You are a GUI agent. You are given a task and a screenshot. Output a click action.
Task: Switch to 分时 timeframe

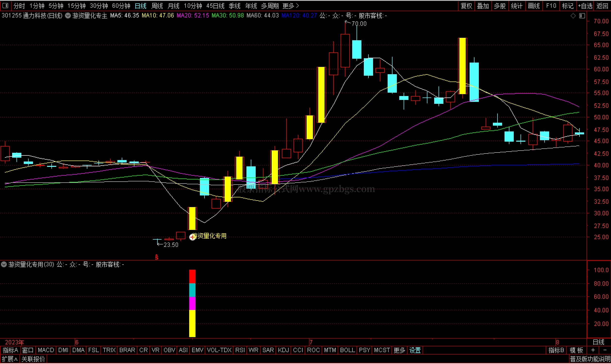[x=19, y=6]
